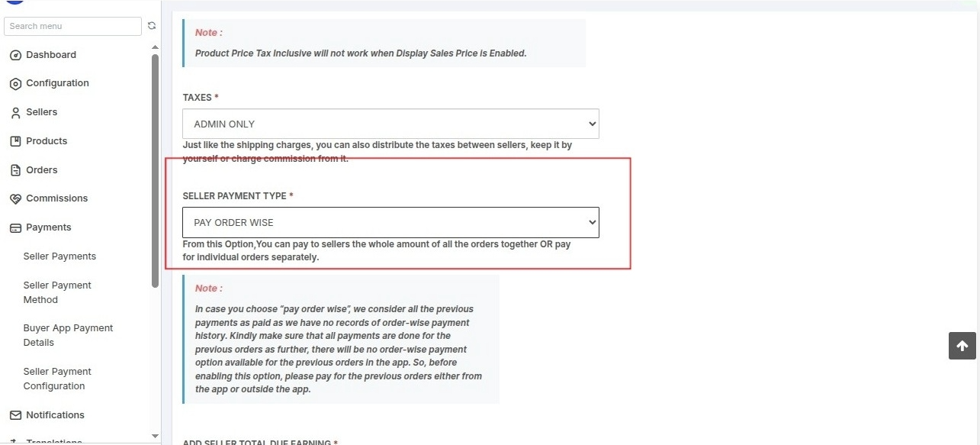Open the Taxes dropdown showing ADMIN ONLY
The image size is (980, 445).
(x=390, y=124)
